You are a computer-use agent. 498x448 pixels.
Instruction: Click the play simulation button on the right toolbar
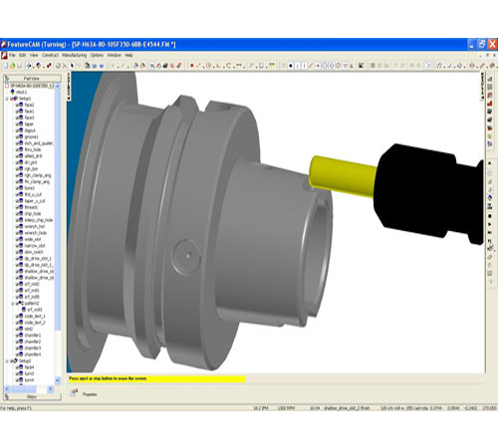(x=490, y=225)
